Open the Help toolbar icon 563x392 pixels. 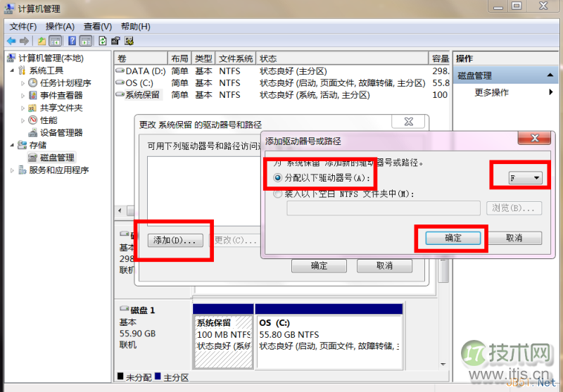tap(72, 41)
